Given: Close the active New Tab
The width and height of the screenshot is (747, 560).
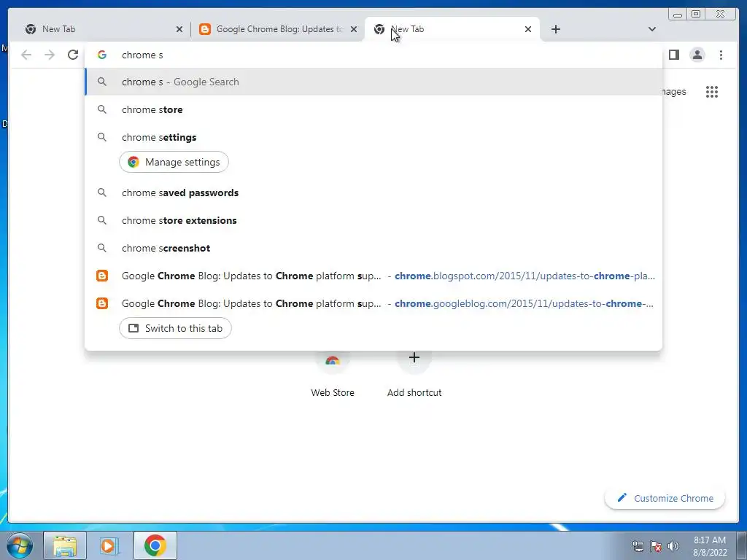Looking at the screenshot, I should [528, 29].
